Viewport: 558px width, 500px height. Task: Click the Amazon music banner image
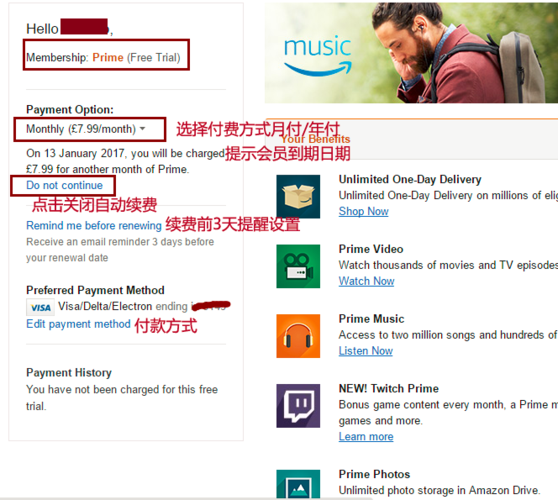[x=411, y=53]
